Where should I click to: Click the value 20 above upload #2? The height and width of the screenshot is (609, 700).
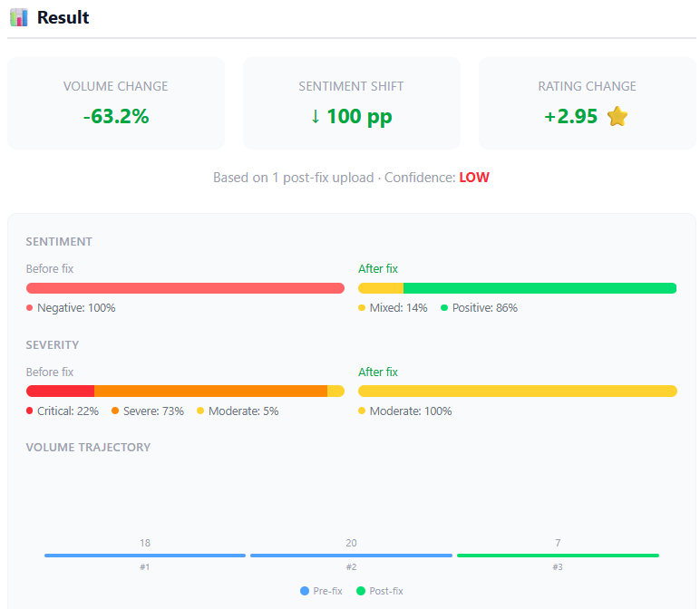click(351, 543)
